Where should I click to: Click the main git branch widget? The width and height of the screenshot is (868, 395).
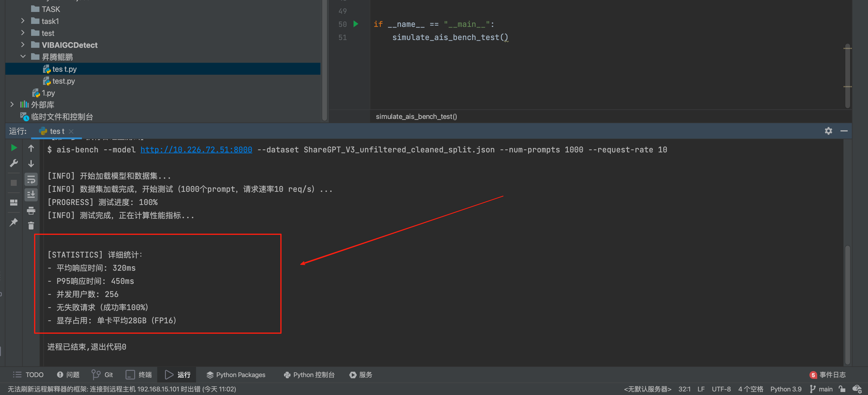pyautogui.click(x=821, y=389)
